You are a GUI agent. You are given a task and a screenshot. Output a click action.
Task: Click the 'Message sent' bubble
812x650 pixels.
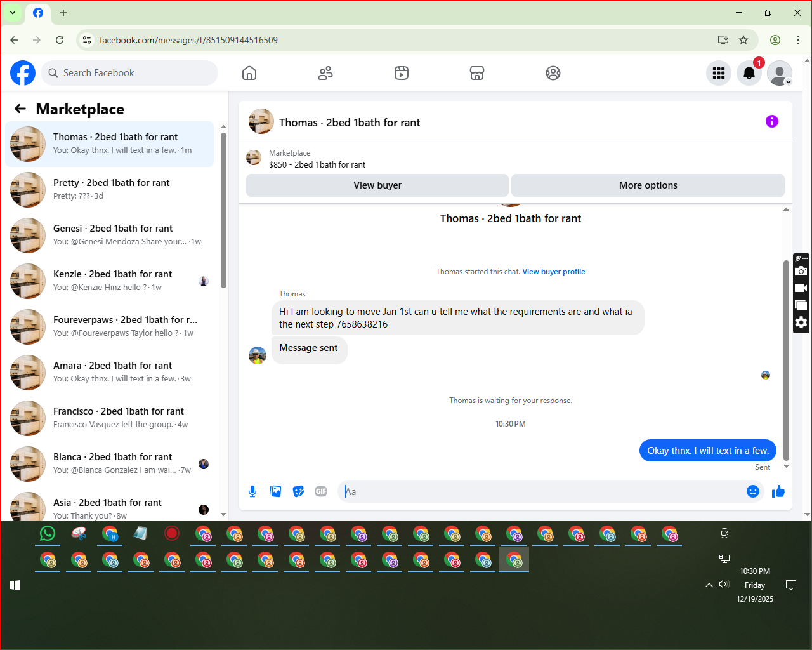(309, 350)
